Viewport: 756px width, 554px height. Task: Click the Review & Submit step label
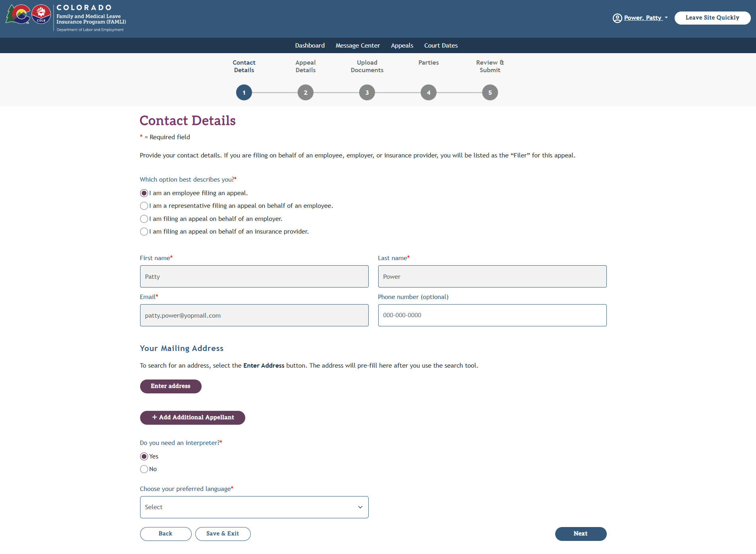point(490,66)
